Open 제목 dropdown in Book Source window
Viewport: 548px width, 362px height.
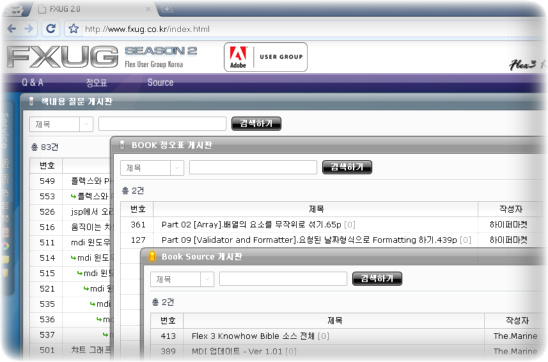tap(182, 280)
